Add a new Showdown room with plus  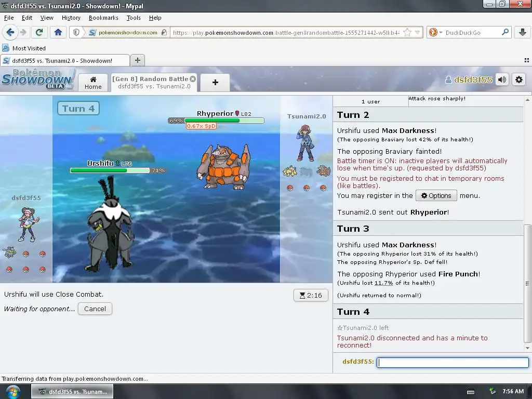(x=215, y=83)
